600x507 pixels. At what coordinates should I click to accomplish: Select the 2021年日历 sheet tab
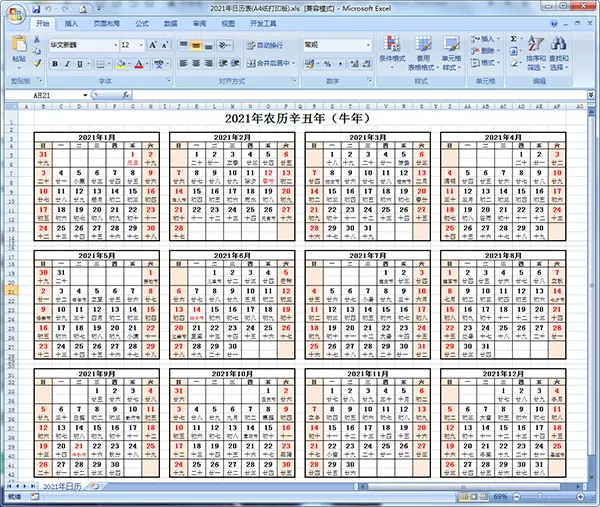(x=62, y=486)
